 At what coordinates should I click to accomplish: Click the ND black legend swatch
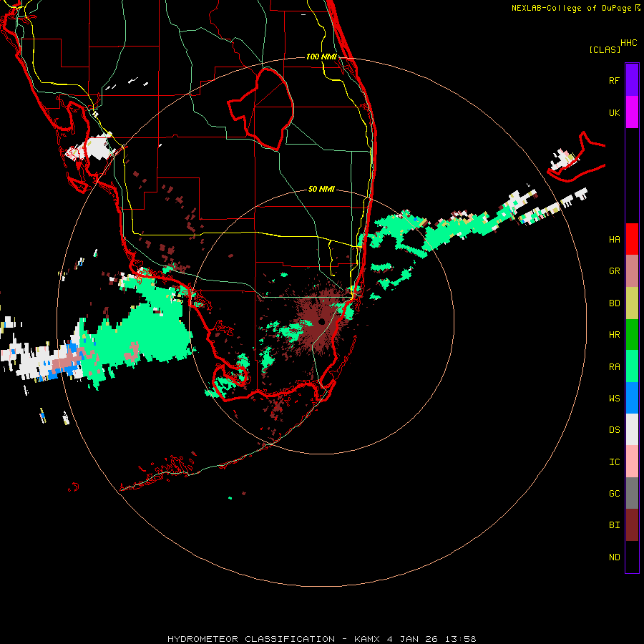[632, 557]
